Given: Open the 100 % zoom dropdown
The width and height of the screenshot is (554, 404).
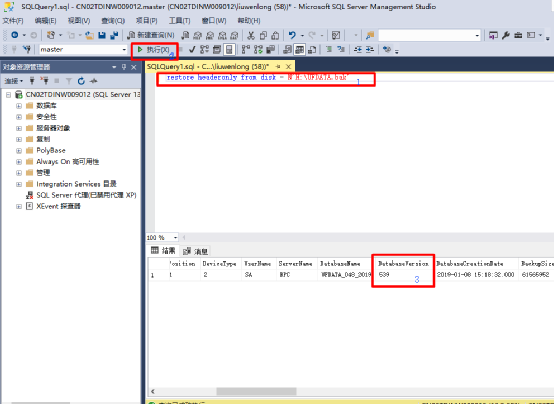Looking at the screenshot, I should pyautogui.click(x=175, y=237).
